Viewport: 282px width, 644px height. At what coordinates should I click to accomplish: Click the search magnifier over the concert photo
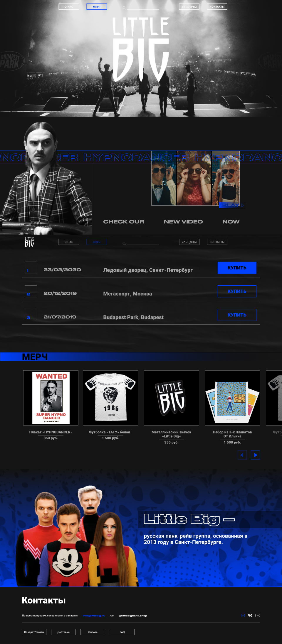124,8
